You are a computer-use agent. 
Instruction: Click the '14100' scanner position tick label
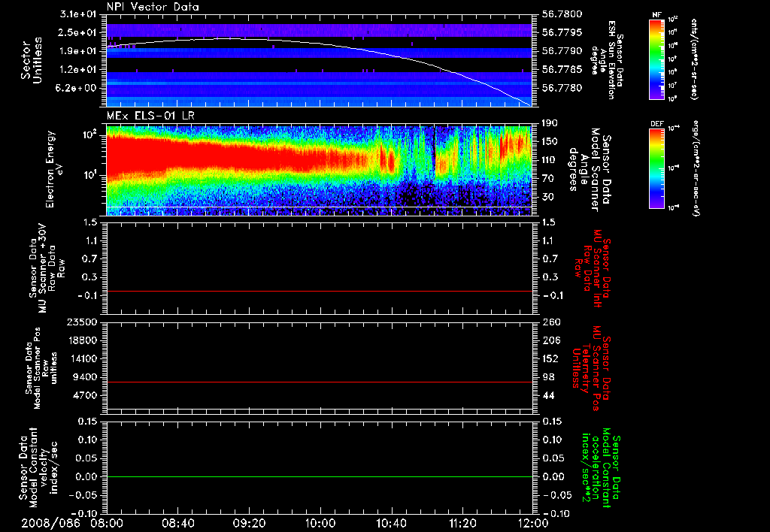[81, 358]
